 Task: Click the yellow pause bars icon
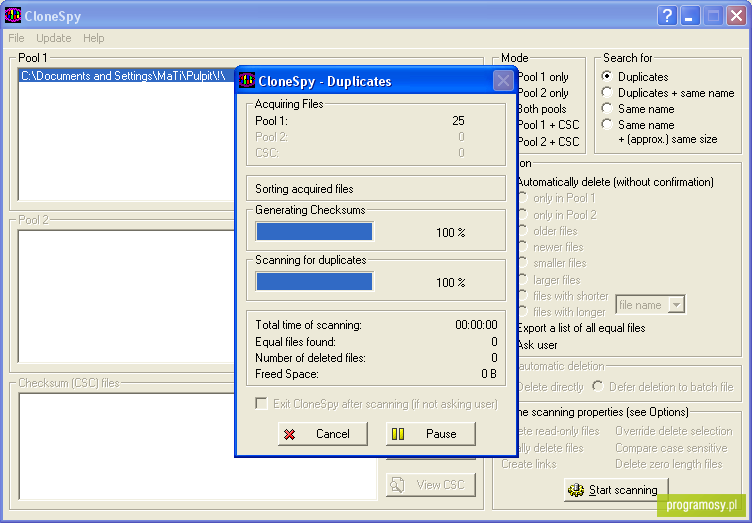point(398,434)
